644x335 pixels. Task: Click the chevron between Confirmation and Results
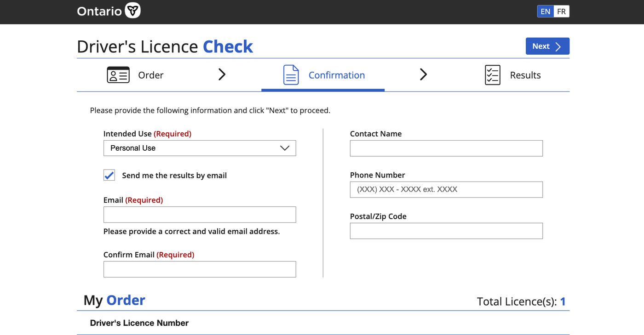pos(423,74)
